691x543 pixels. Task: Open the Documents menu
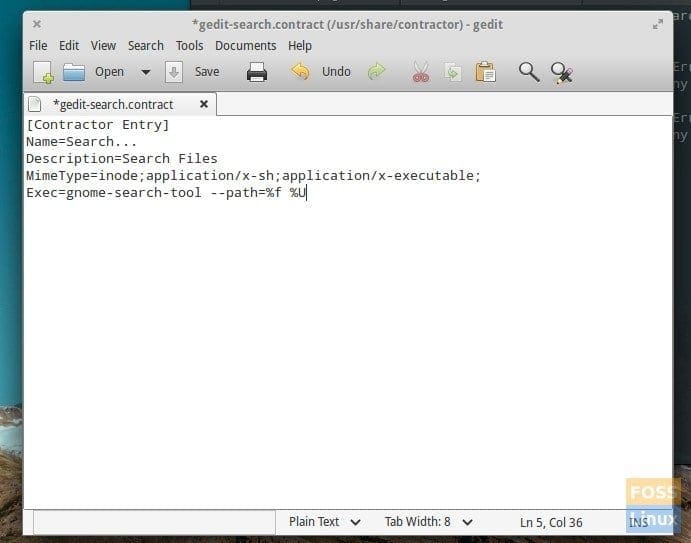pyautogui.click(x=245, y=46)
